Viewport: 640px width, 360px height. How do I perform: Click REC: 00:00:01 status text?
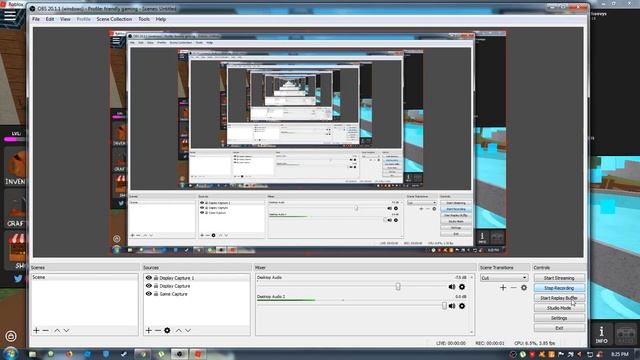[x=490, y=343]
